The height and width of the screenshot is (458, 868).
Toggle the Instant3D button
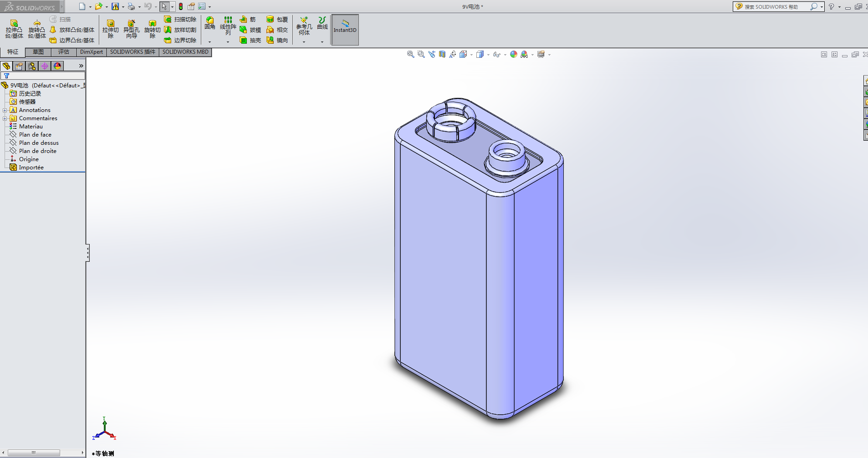click(345, 30)
